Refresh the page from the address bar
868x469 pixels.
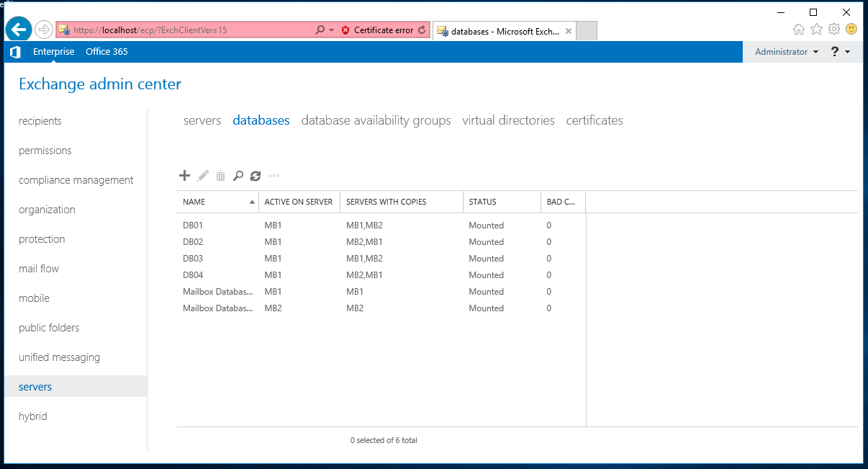coord(422,30)
